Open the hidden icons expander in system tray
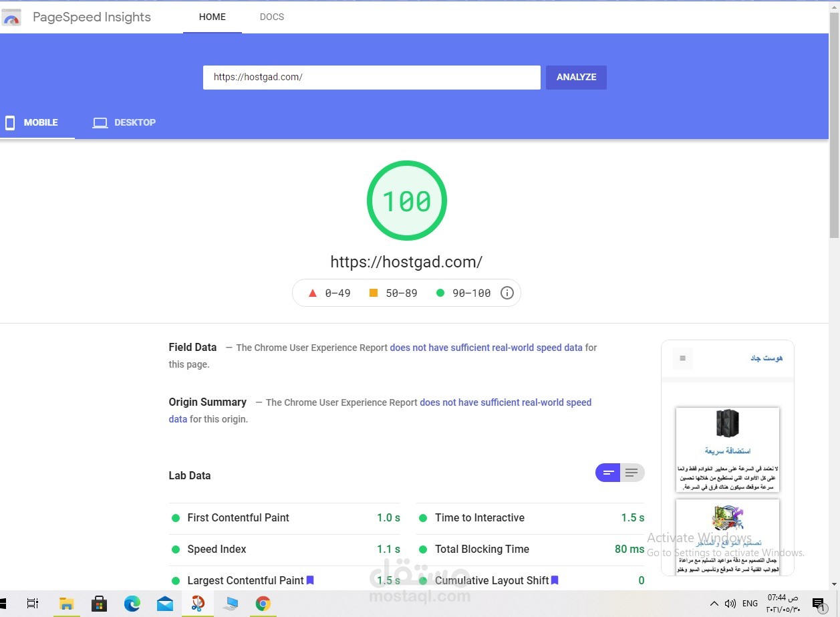The width and height of the screenshot is (840, 617). point(714,603)
